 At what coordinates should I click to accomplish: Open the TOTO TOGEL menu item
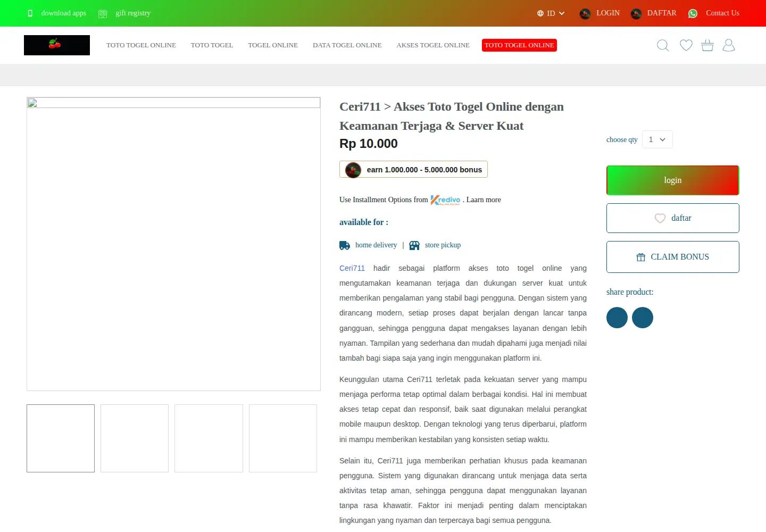(x=212, y=45)
